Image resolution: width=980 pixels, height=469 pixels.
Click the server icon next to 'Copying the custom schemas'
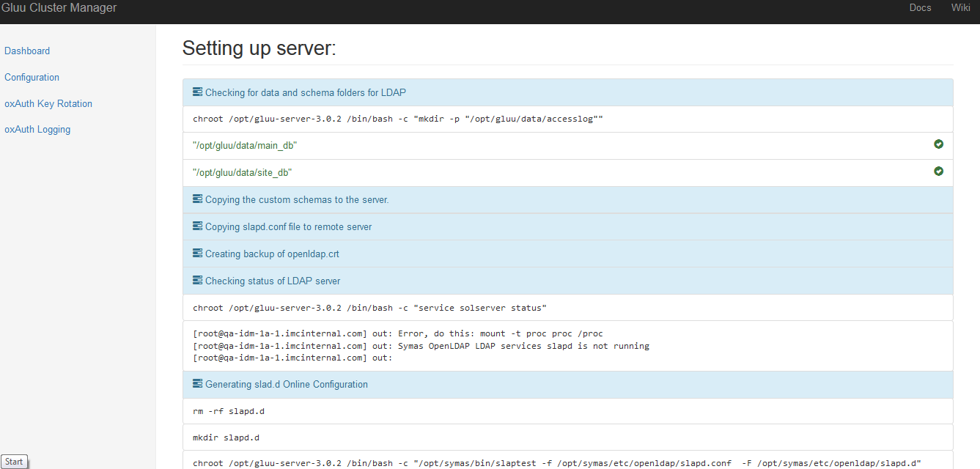coord(197,199)
